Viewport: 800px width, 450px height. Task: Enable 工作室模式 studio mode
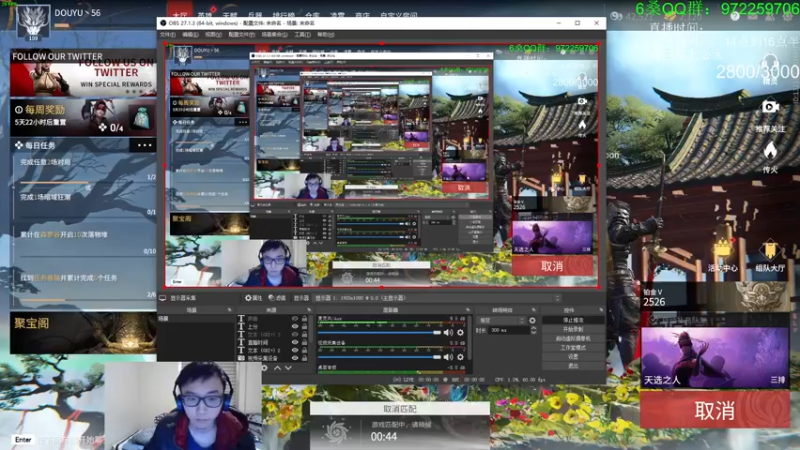(x=573, y=347)
